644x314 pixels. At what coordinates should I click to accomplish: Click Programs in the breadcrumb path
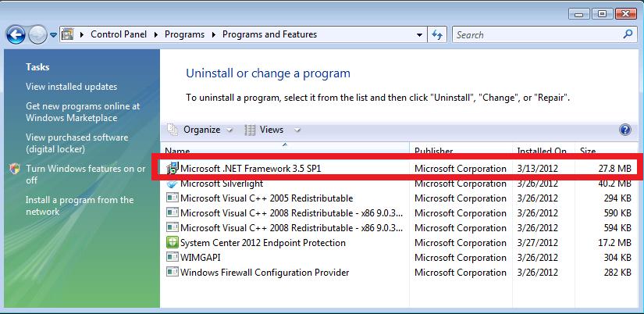pyautogui.click(x=184, y=34)
